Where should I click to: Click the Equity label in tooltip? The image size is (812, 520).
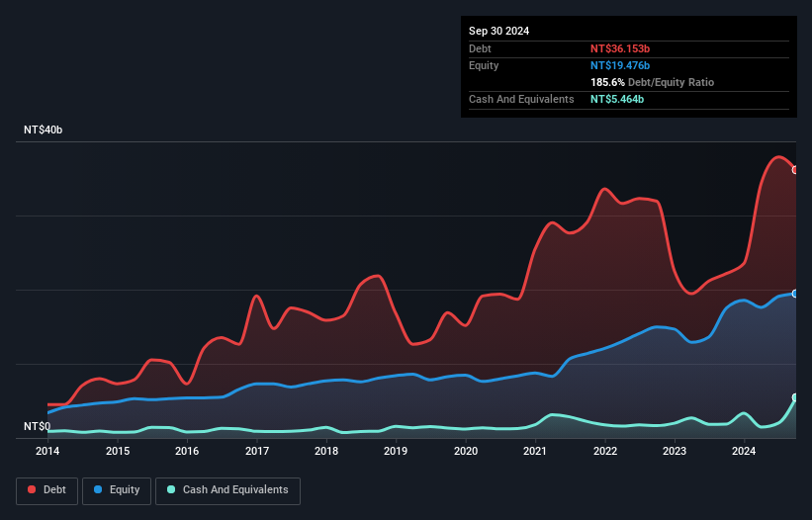[484, 65]
